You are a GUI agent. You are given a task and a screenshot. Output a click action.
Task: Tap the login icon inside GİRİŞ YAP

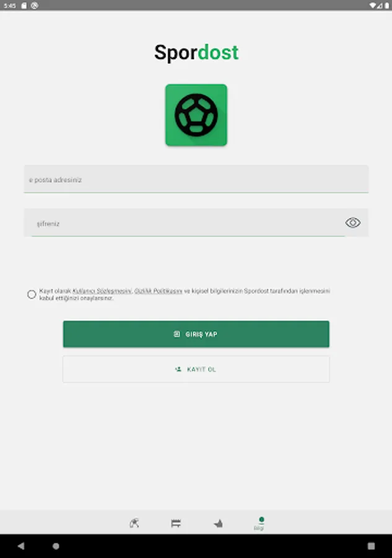(x=176, y=334)
